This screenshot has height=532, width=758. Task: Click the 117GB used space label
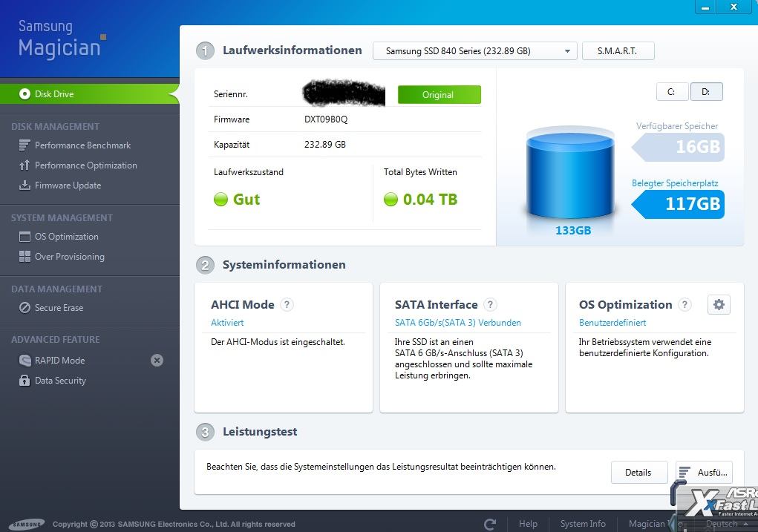[679, 204]
